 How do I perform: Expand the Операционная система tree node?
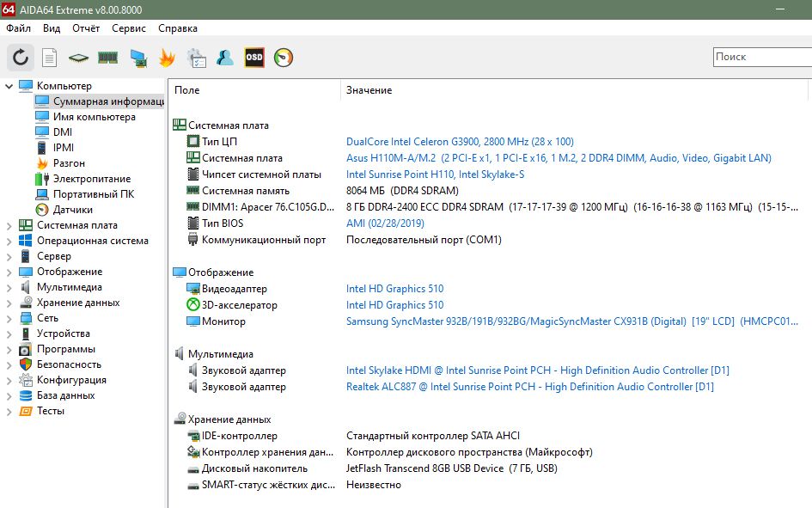(x=9, y=242)
